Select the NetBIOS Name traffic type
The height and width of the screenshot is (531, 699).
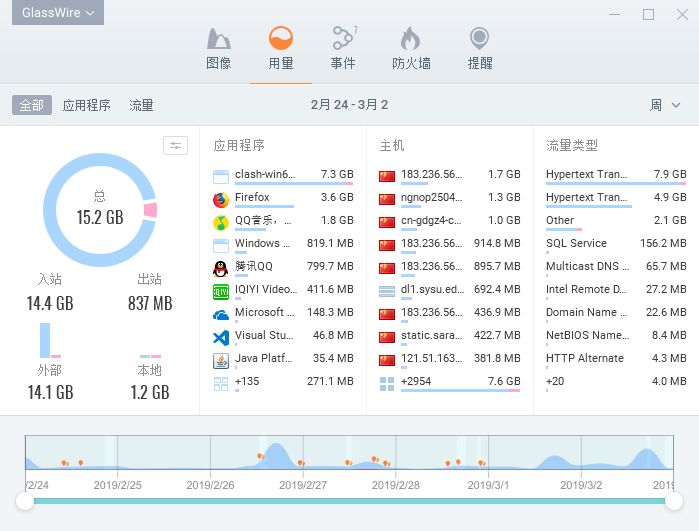coord(616,338)
